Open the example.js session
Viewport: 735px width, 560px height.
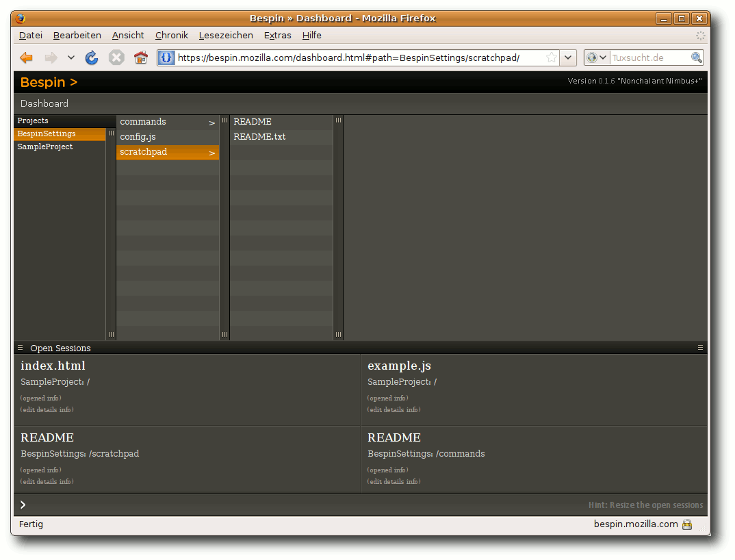[534, 390]
